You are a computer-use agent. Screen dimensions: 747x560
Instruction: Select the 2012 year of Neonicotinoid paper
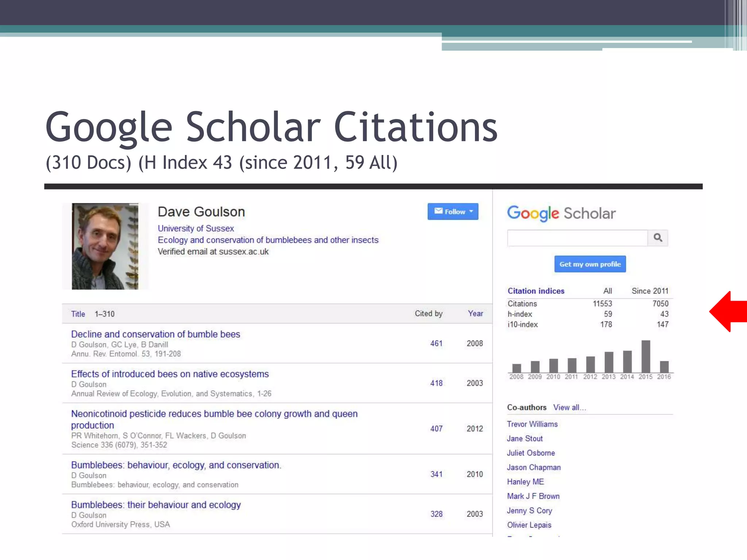click(475, 429)
